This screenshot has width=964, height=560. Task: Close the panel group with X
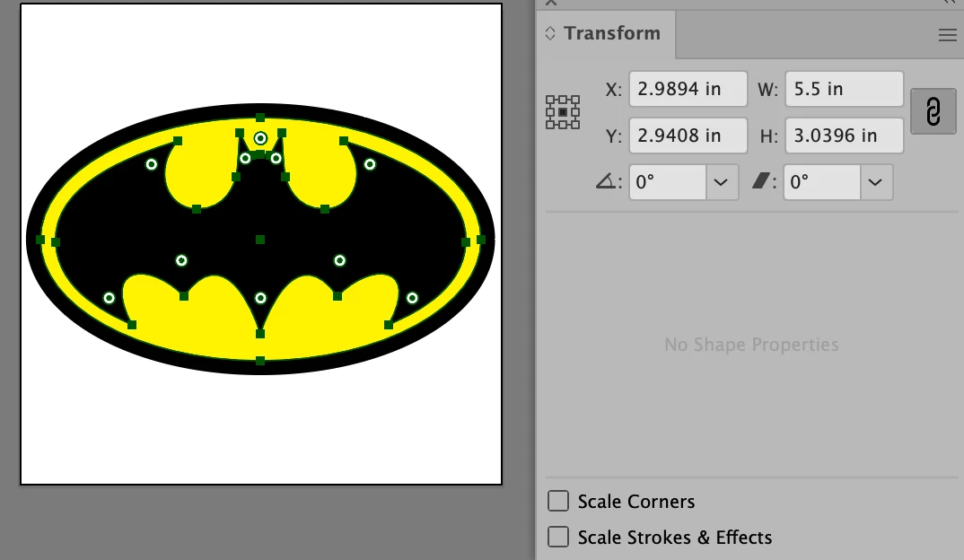pyautogui.click(x=551, y=3)
